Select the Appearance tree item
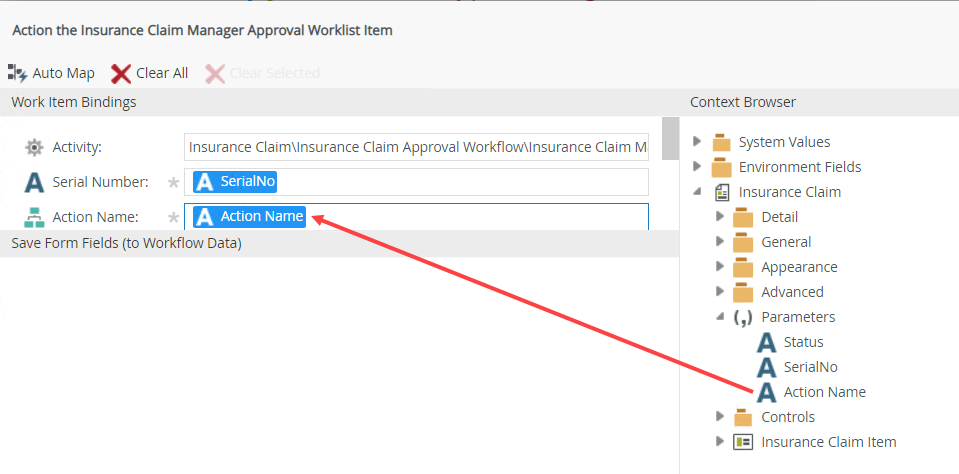 tap(799, 268)
